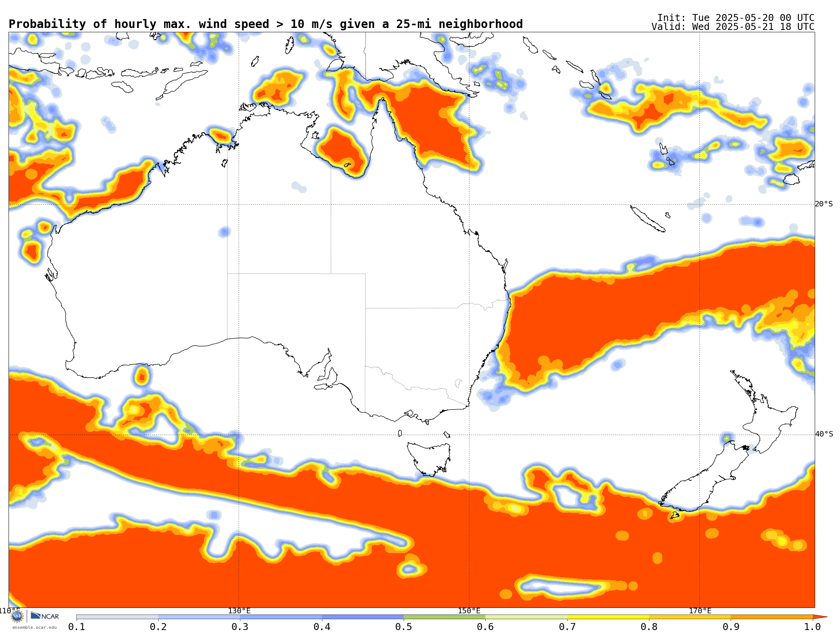Click the 0.5 colorbar tick label

[404, 627]
